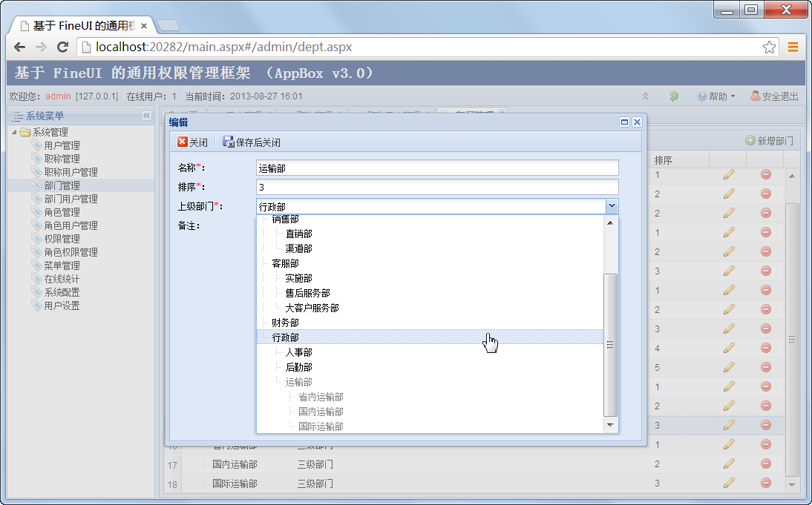
Task: Collapse the 系统菜单 side panel
Action: point(146,116)
